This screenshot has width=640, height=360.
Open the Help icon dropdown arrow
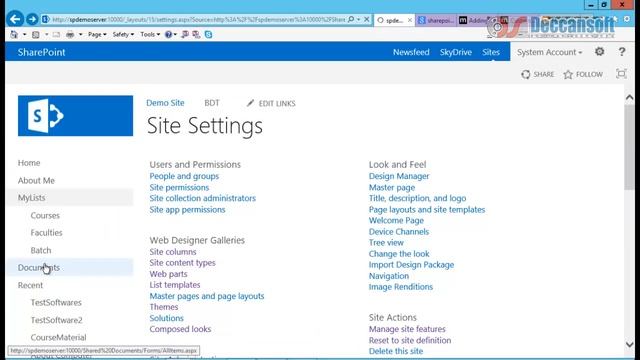pyautogui.click(x=176, y=35)
